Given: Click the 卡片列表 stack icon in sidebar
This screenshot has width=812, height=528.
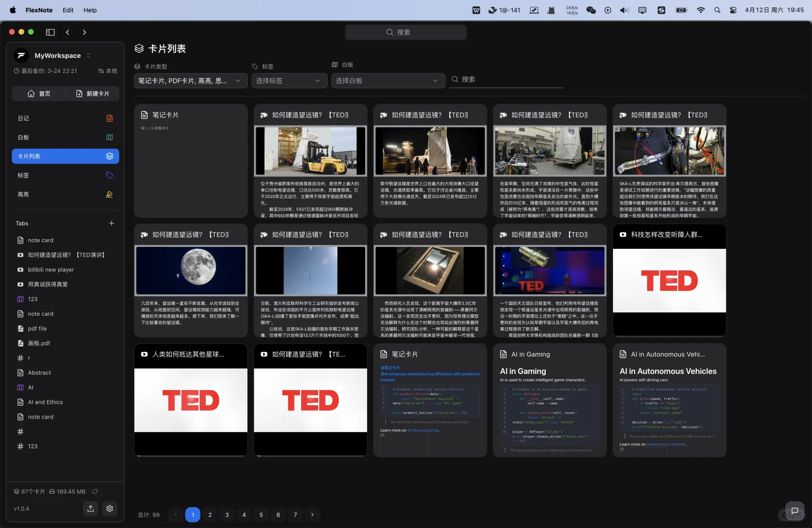Looking at the screenshot, I should [x=110, y=156].
